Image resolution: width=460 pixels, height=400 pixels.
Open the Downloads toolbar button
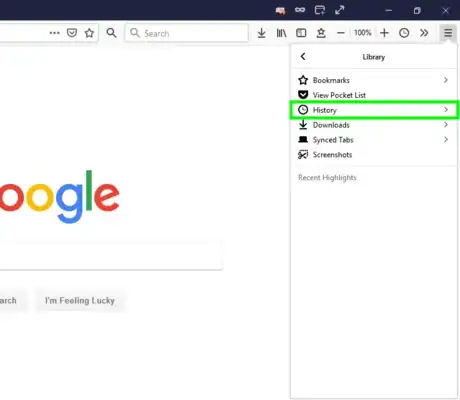(x=262, y=33)
